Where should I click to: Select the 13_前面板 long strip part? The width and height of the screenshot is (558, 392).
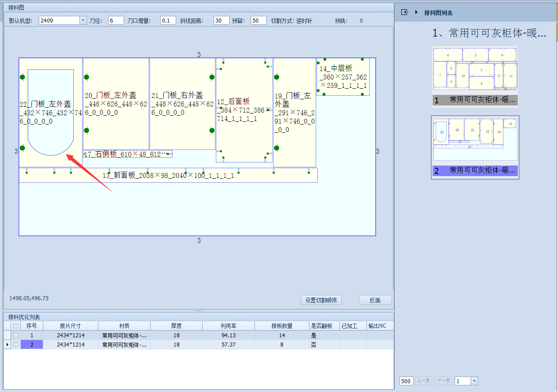[x=168, y=175]
